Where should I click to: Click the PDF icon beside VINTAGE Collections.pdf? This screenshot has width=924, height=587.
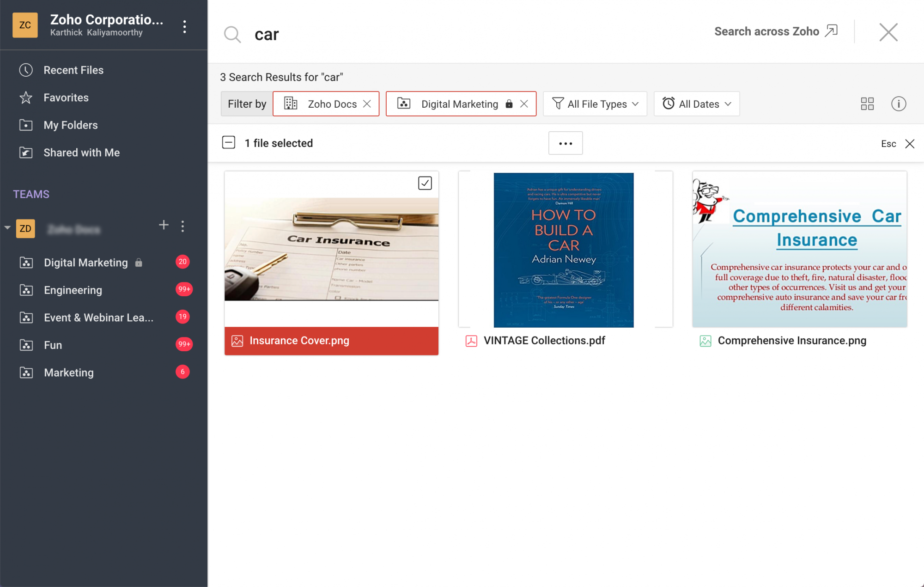(x=472, y=341)
